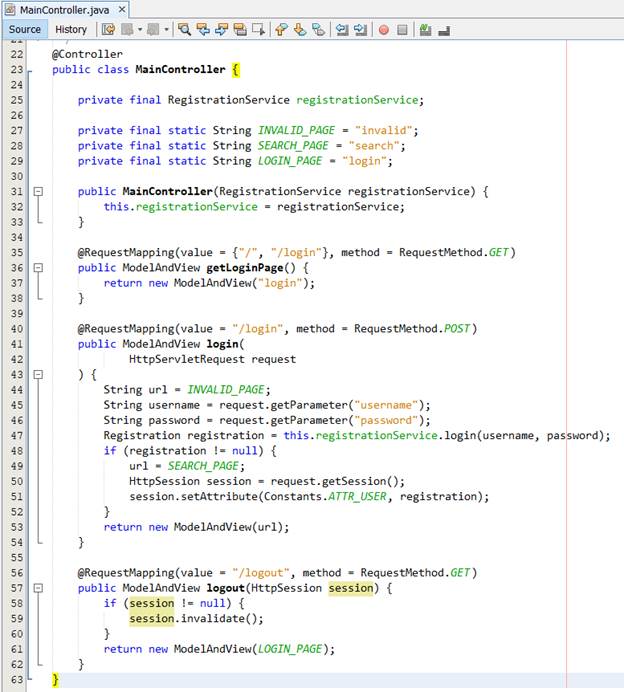Switch to the Source view
The image size is (624, 692).
(25, 30)
